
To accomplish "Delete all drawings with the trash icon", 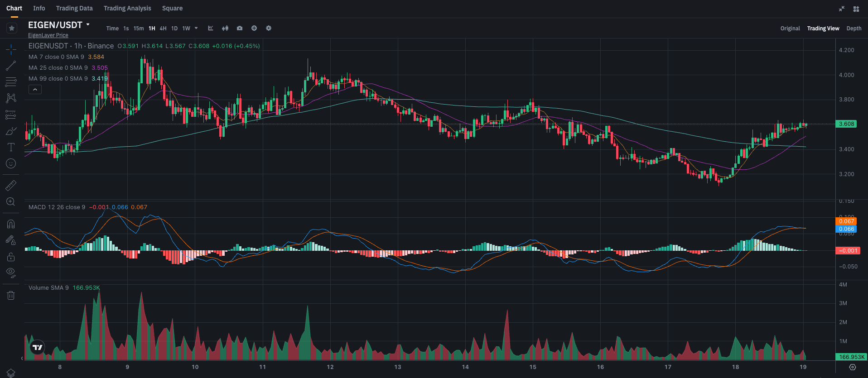I will pos(11,296).
